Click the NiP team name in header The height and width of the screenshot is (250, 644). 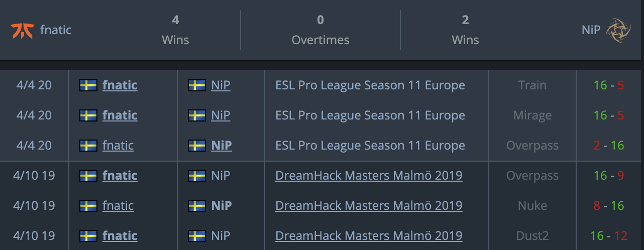(x=591, y=30)
